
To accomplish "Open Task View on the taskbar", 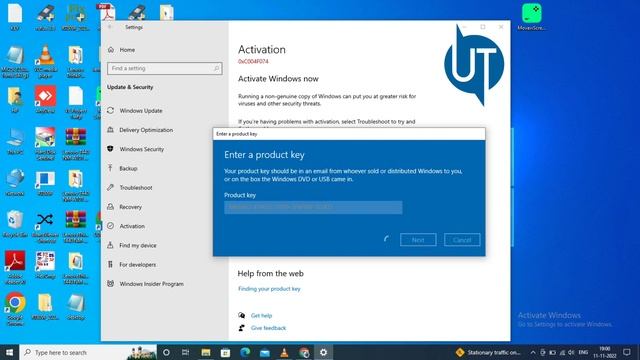I will (x=185, y=352).
